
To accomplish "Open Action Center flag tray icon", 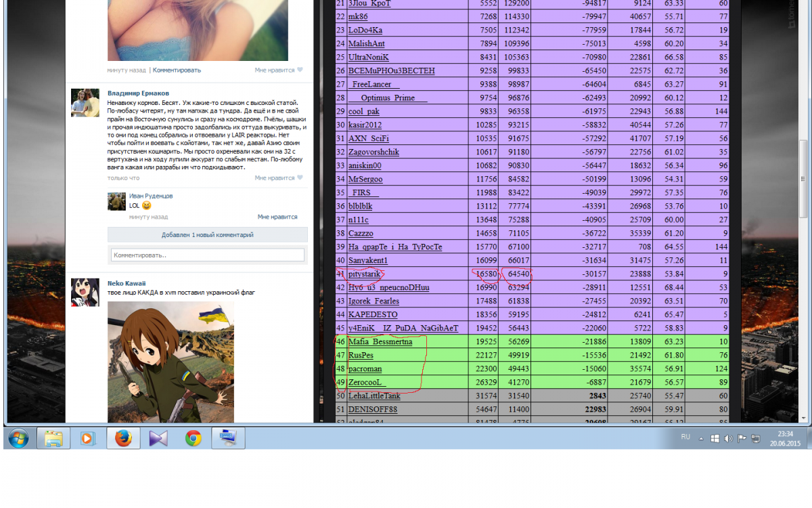I will tap(742, 438).
